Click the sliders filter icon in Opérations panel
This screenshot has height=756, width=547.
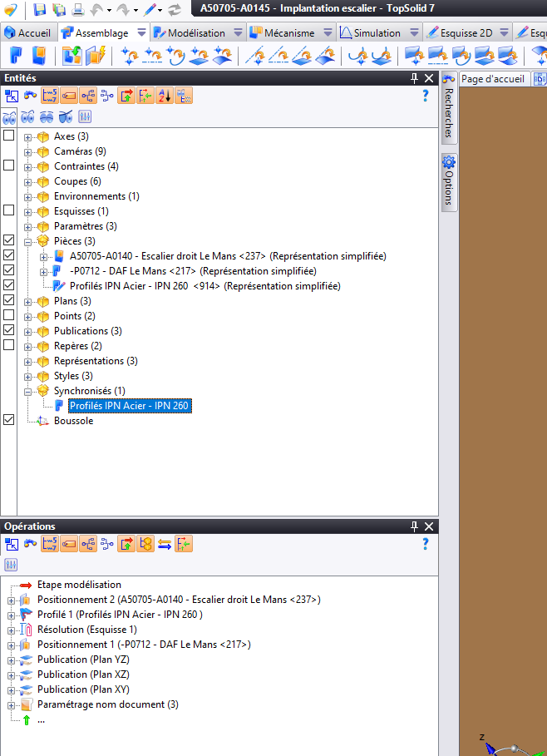11,565
